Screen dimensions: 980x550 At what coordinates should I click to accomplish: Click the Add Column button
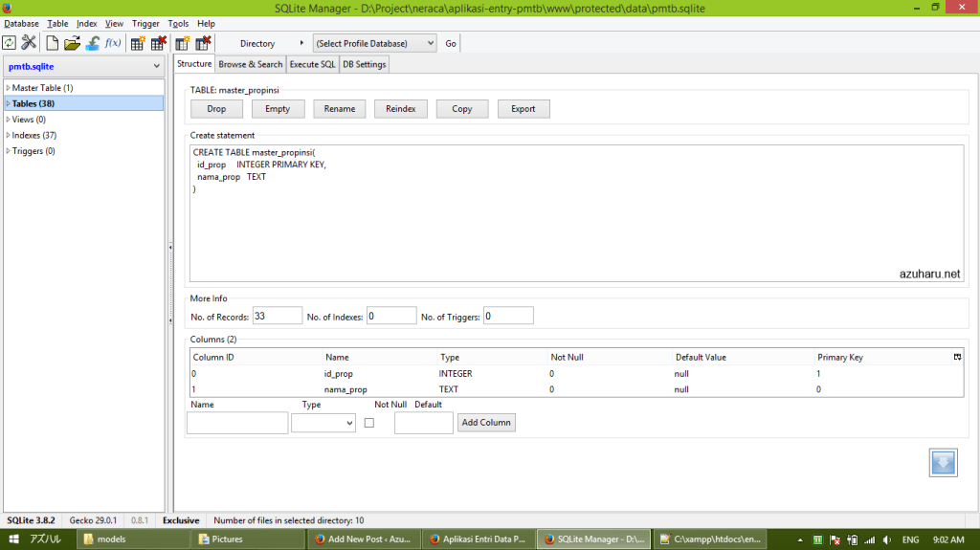tap(486, 423)
